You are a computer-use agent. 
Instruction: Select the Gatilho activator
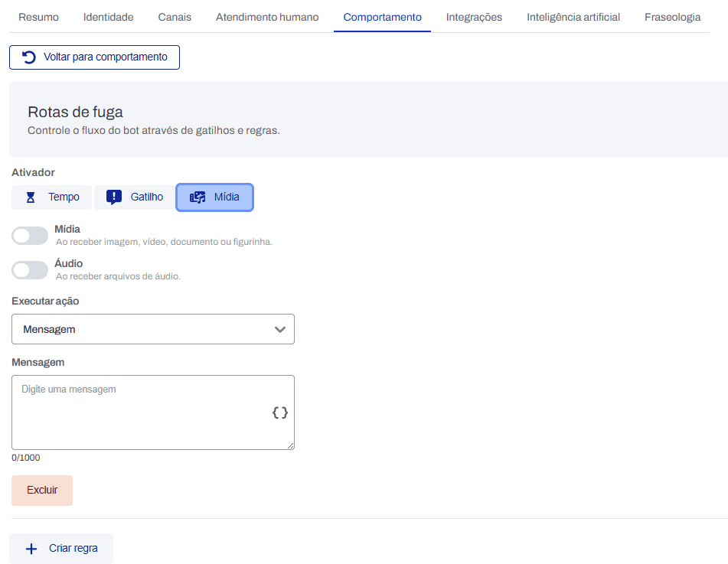coord(134,197)
